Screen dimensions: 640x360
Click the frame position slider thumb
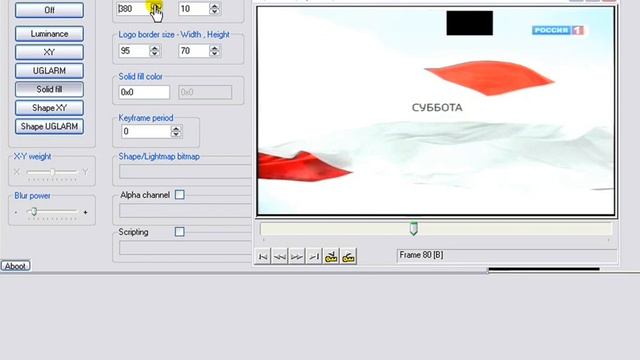tap(413, 229)
